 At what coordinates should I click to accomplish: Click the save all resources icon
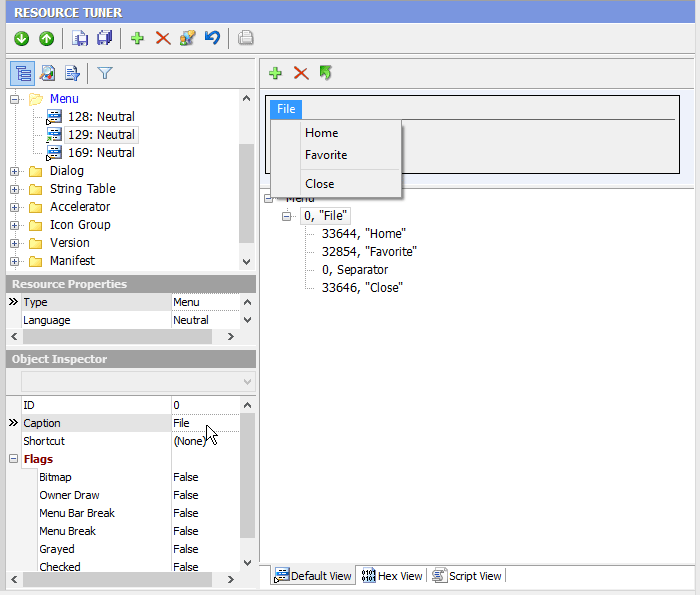(105, 38)
